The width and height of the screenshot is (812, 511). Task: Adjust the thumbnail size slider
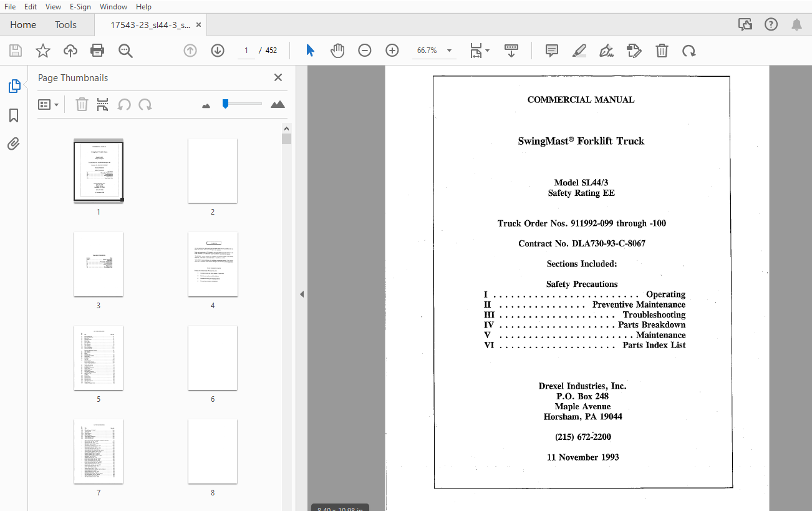(x=242, y=104)
